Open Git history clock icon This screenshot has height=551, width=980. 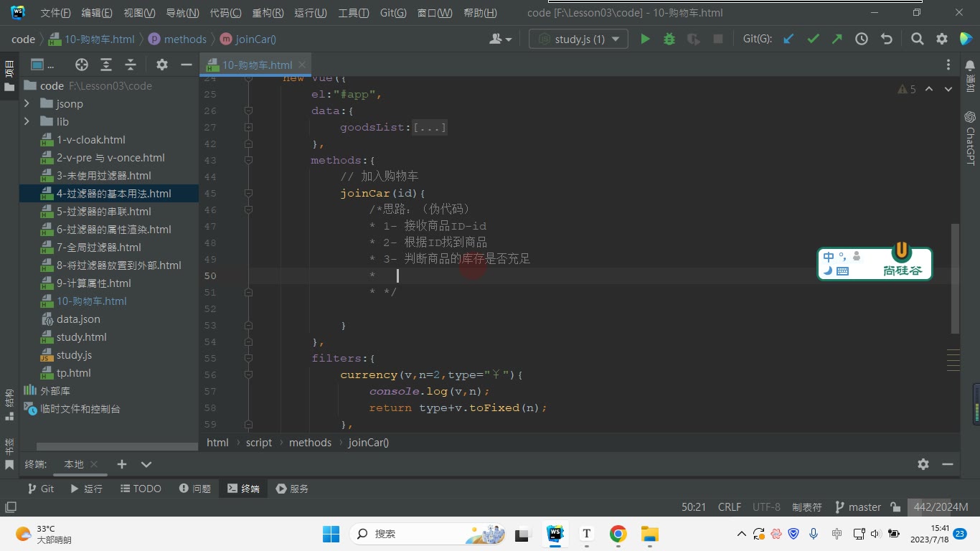[x=862, y=39]
